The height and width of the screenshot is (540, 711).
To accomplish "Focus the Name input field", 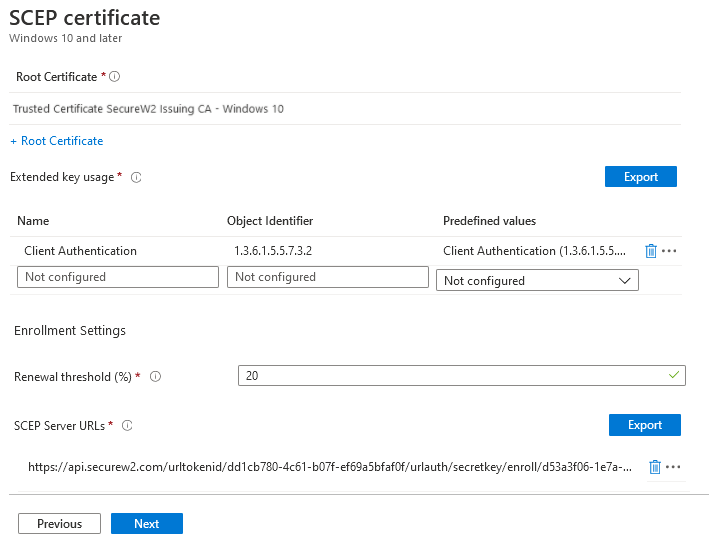I will click(x=118, y=277).
